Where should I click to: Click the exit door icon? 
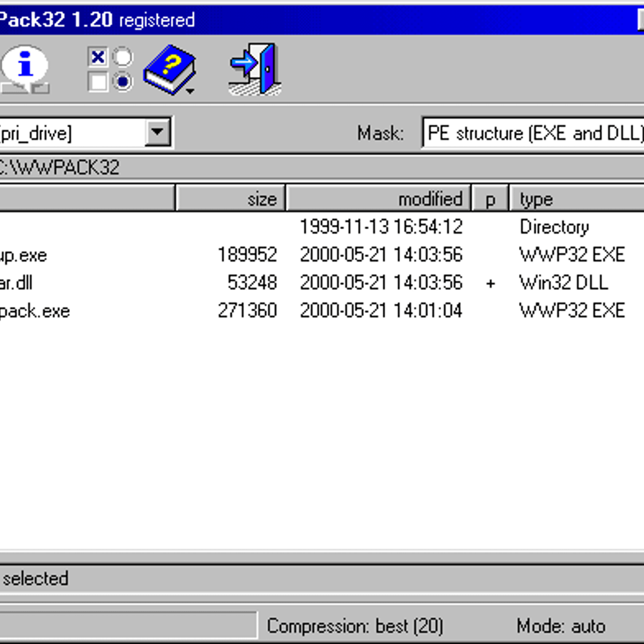pos(256,69)
